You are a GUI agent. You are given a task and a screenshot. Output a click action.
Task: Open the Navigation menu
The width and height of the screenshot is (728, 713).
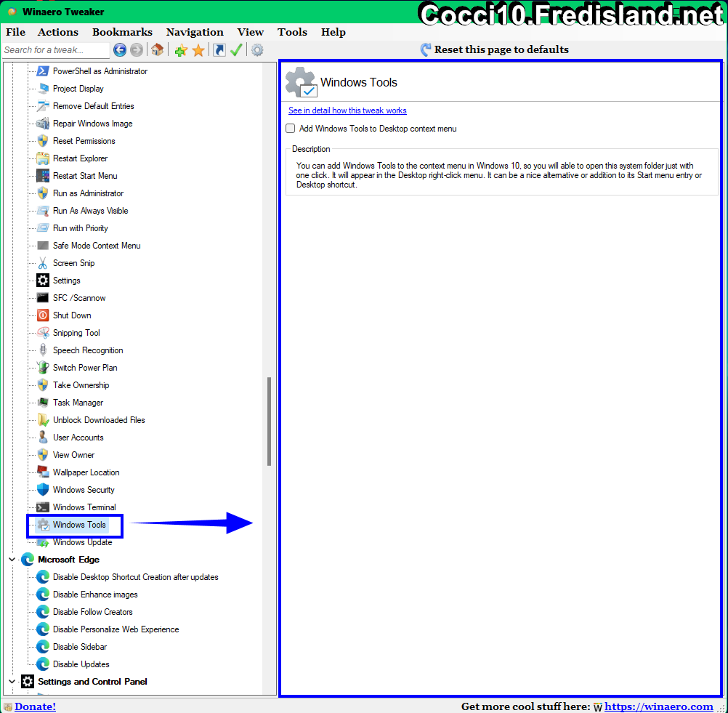point(195,32)
